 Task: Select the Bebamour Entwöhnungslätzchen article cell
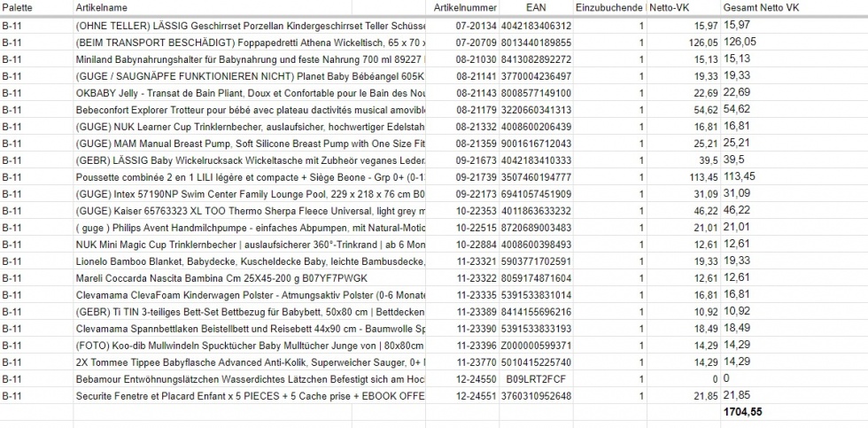tap(250, 379)
